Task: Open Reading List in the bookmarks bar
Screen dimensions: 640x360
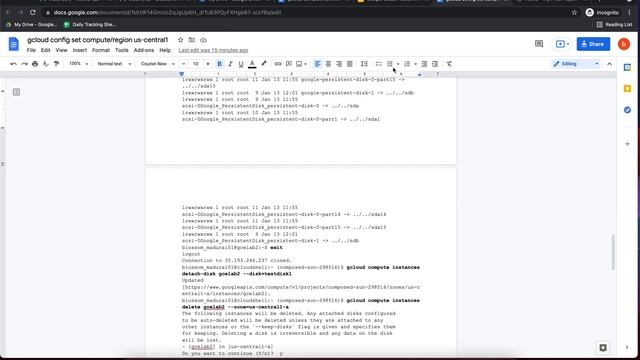Action: click(615, 24)
